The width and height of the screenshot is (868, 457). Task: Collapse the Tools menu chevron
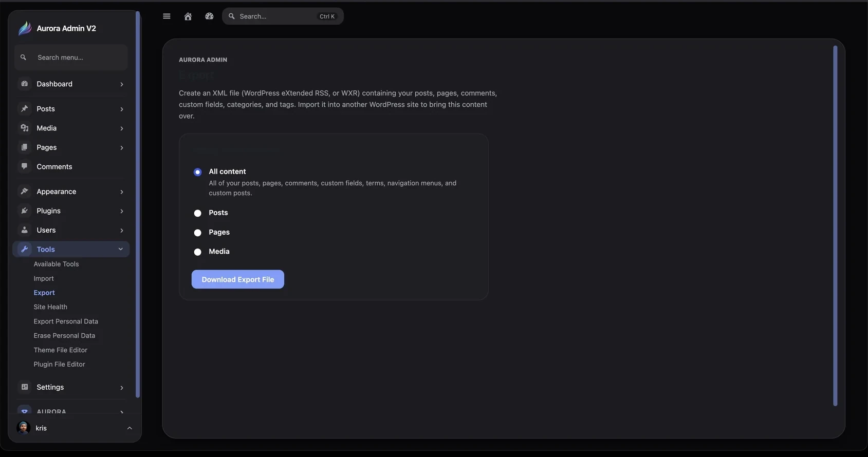pos(121,249)
